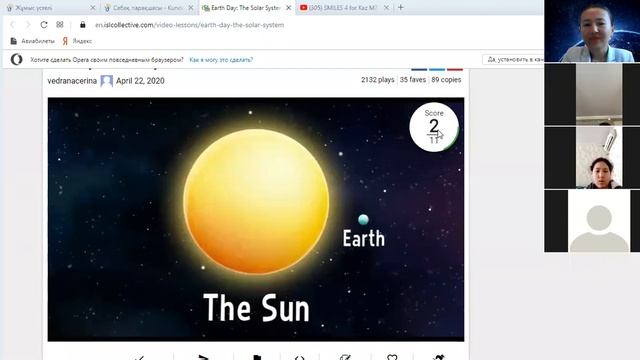Image resolution: width=640 pixels, height=360 pixels.
Task: Click the 'Да, установить' button
Action: [513, 60]
